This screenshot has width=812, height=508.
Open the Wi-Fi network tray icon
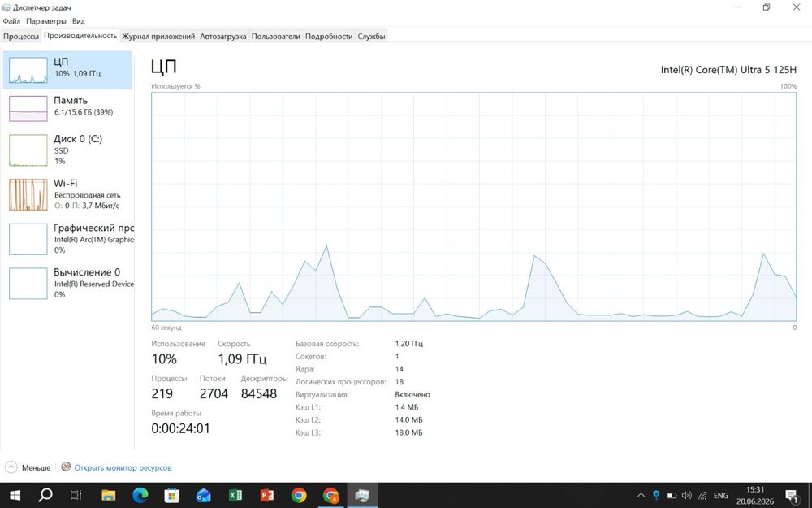702,496
